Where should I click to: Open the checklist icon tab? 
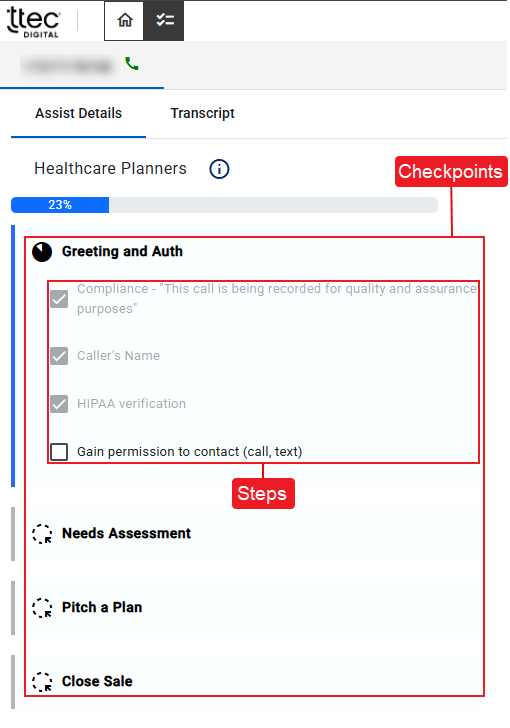[164, 20]
